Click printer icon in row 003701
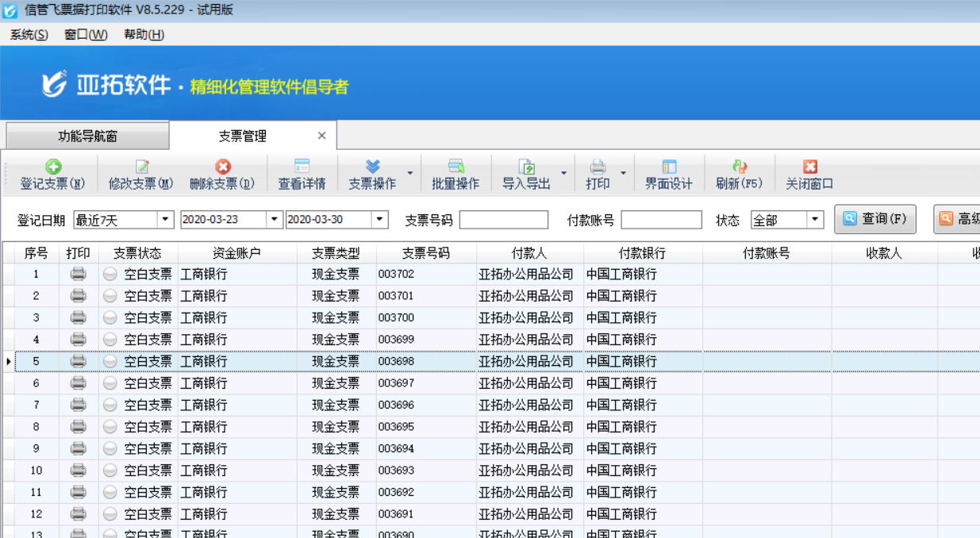The height and width of the screenshot is (538, 980). (79, 295)
